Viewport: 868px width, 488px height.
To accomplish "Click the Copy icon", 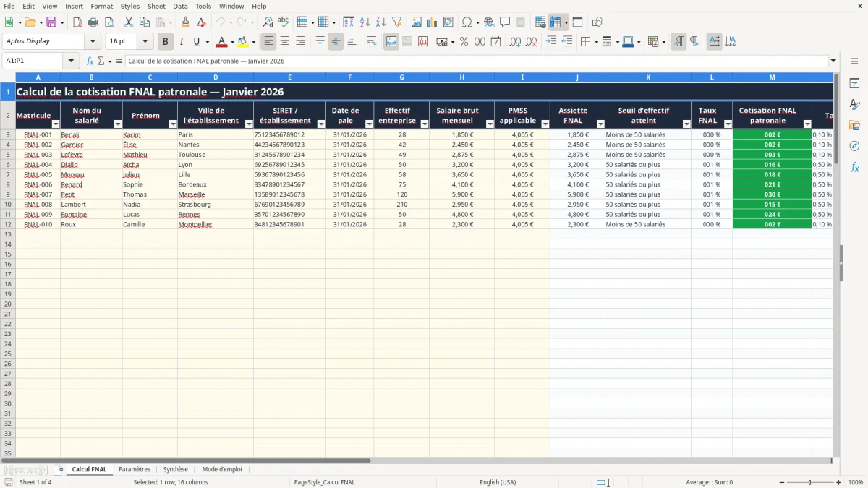I will click(x=144, y=22).
